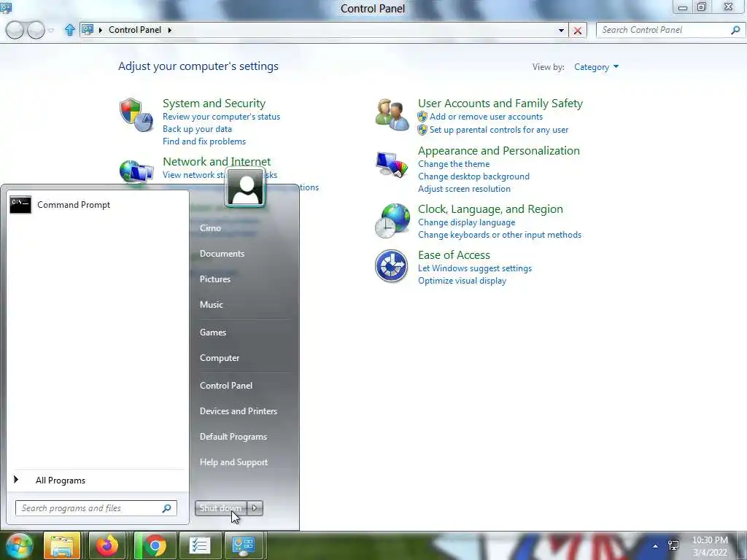Viewport: 747px width, 560px height.
Task: Click the Shut down button
Action: 220,508
